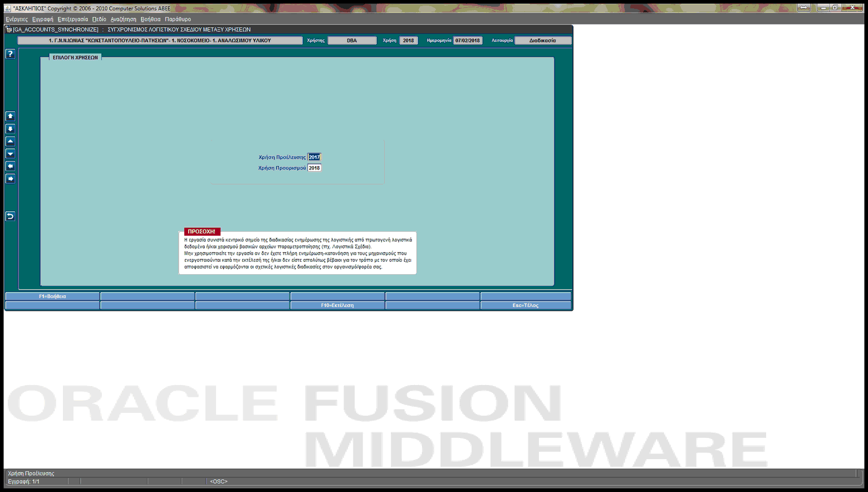The height and width of the screenshot is (492, 868).
Task: Click the Χρήση Προορισμού label
Action: [x=282, y=168]
